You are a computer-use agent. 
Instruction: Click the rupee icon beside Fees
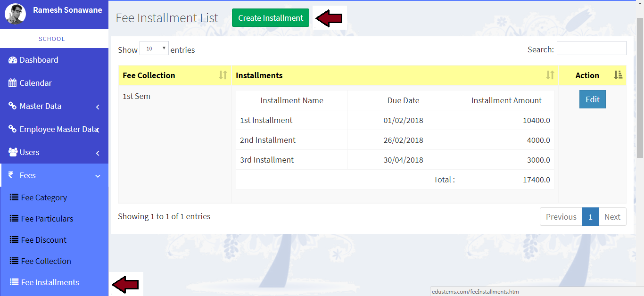coord(10,175)
